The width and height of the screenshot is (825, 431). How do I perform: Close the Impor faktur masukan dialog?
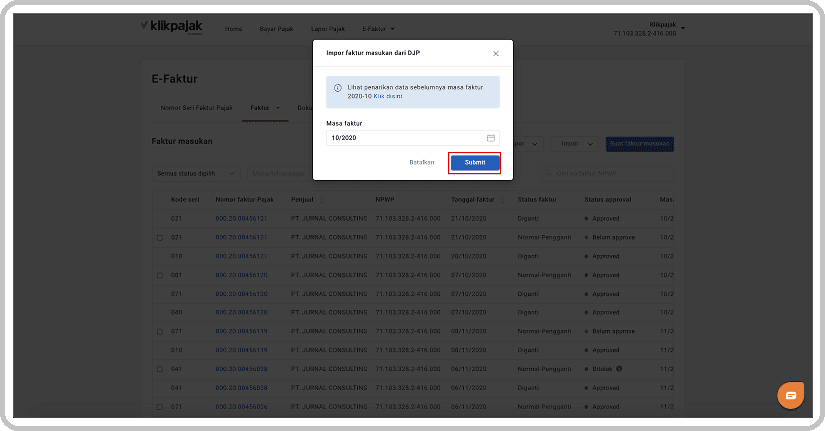coord(496,54)
